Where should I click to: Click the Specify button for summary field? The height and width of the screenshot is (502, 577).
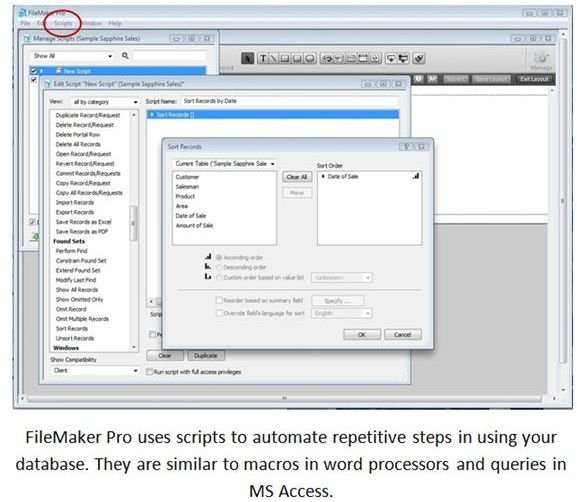click(337, 301)
